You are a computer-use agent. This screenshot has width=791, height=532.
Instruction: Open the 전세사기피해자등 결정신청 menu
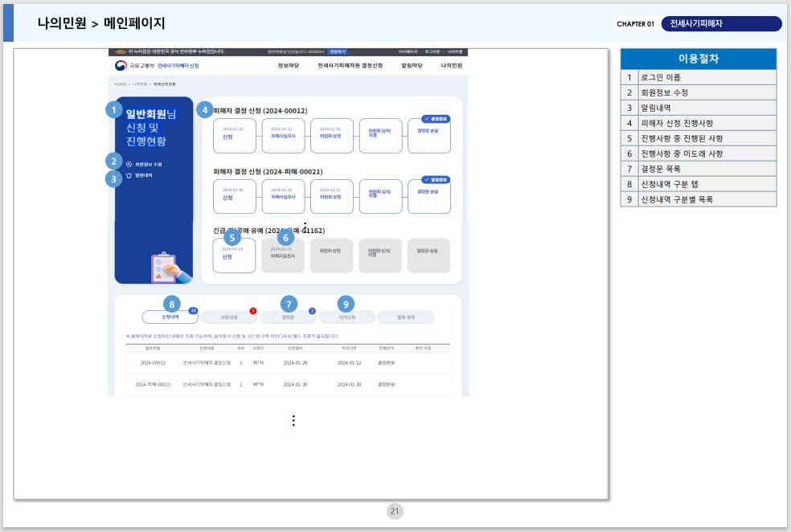349,65
